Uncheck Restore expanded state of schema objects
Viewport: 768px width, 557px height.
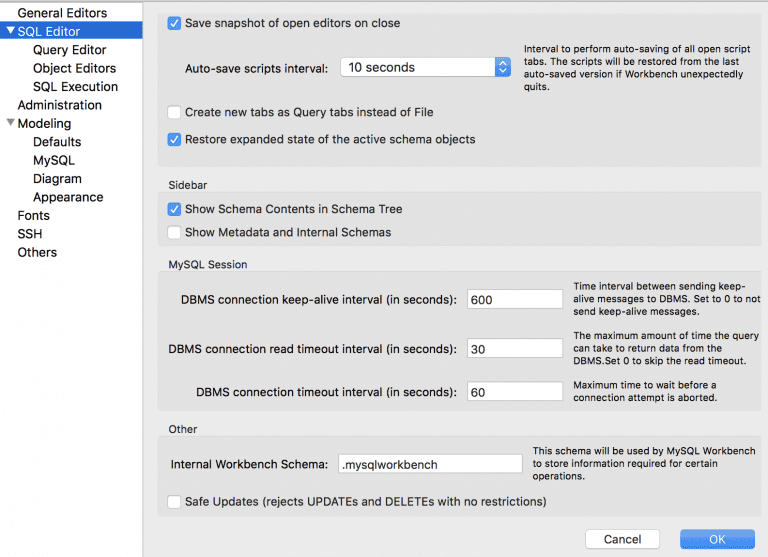[174, 140]
